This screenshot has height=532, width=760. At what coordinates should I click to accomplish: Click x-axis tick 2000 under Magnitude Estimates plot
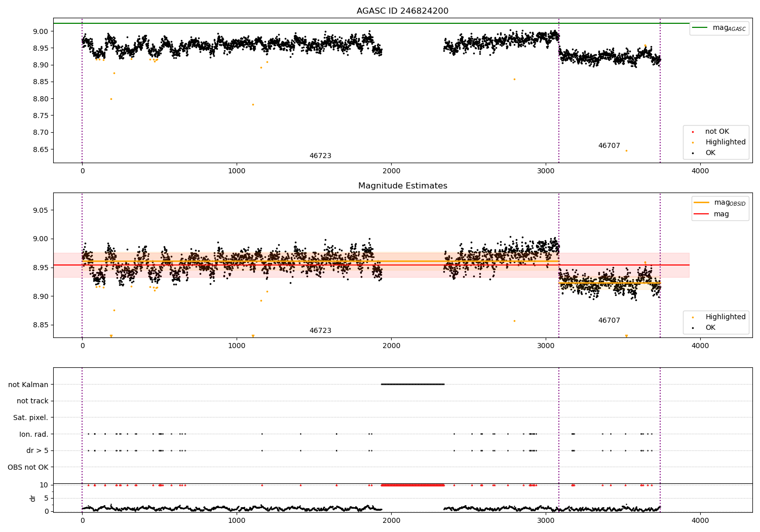click(391, 346)
